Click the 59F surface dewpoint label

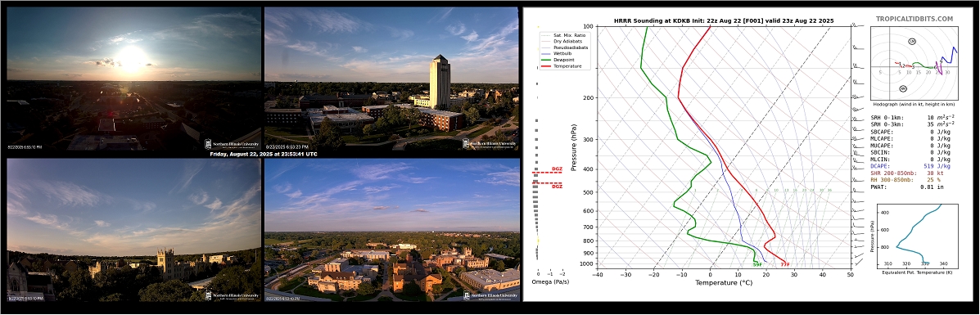pyautogui.click(x=757, y=264)
